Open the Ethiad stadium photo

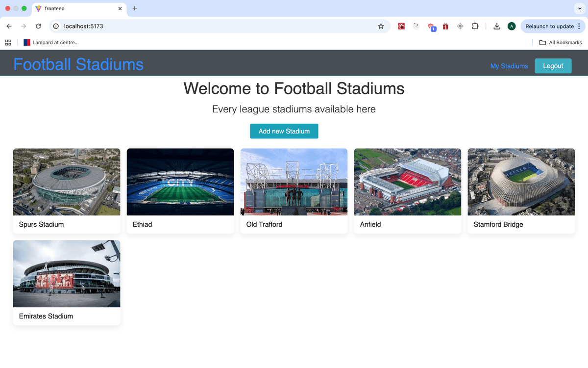point(180,182)
